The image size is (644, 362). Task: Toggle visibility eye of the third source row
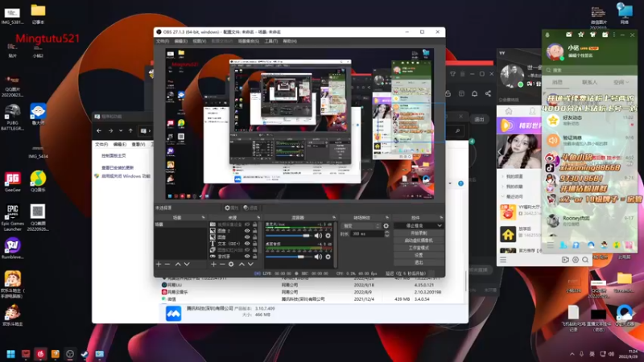[247, 237]
